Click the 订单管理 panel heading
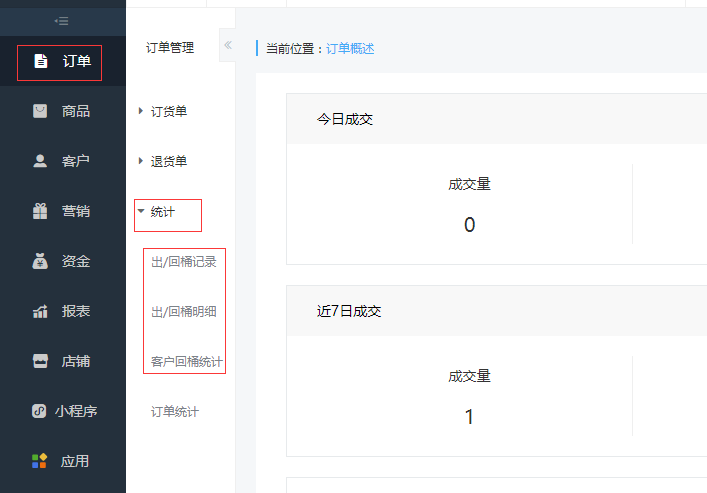The image size is (707, 493). click(x=170, y=47)
